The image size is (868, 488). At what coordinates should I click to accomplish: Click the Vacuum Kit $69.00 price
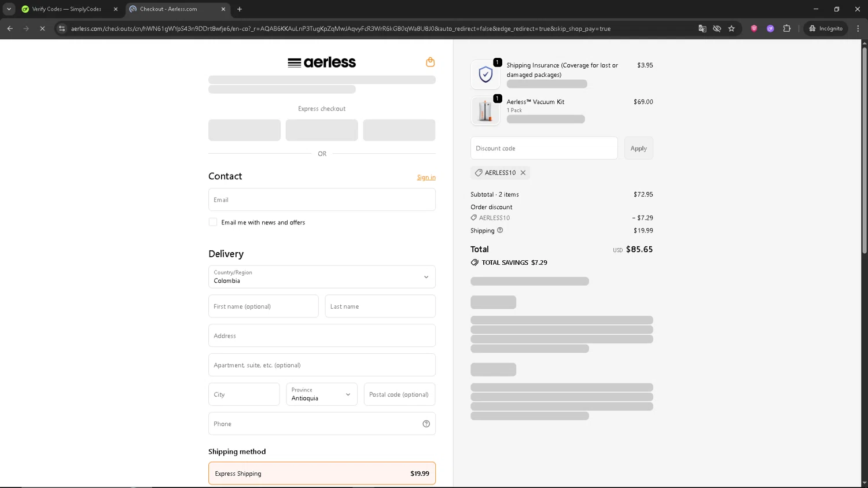643,102
